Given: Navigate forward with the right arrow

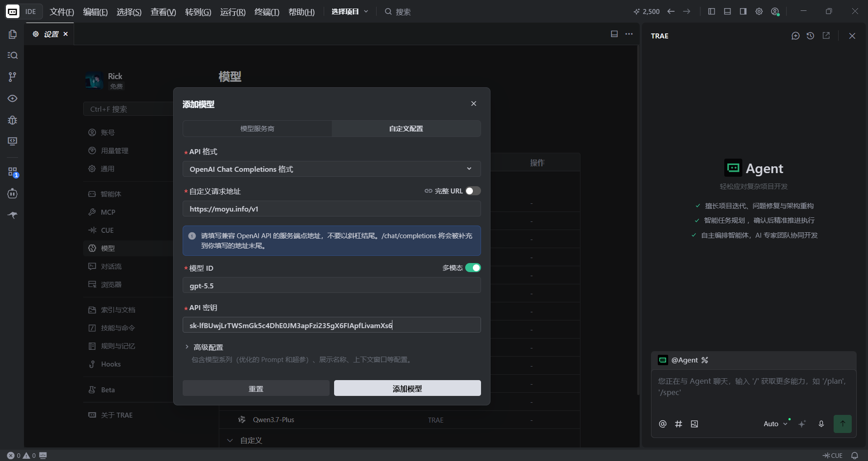Looking at the screenshot, I should [687, 11].
